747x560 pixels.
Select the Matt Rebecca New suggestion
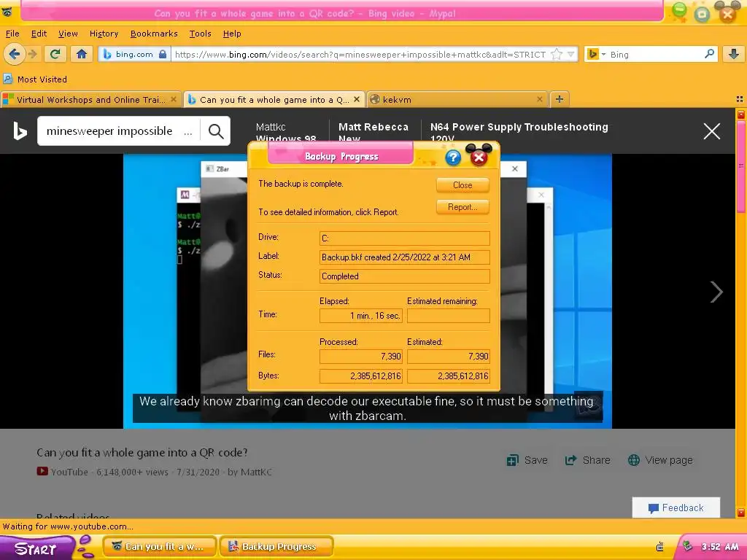[x=373, y=132]
